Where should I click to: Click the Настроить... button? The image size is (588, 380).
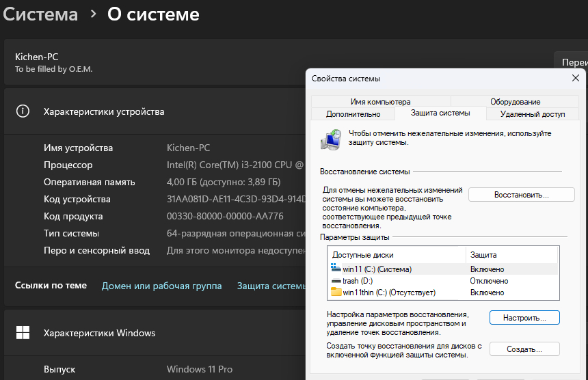[x=524, y=318]
